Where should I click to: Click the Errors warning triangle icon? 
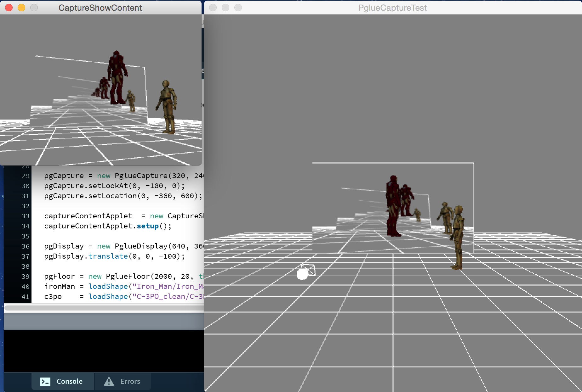[x=109, y=381]
